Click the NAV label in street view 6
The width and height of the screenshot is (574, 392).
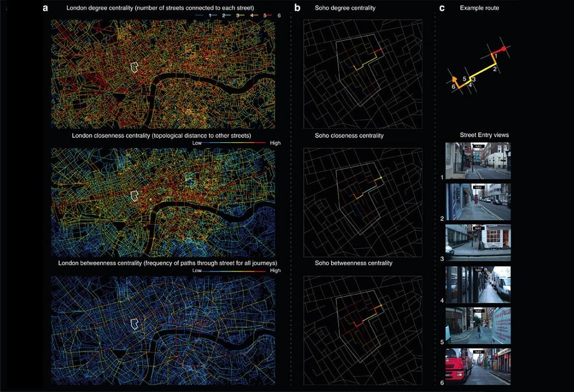478,351
